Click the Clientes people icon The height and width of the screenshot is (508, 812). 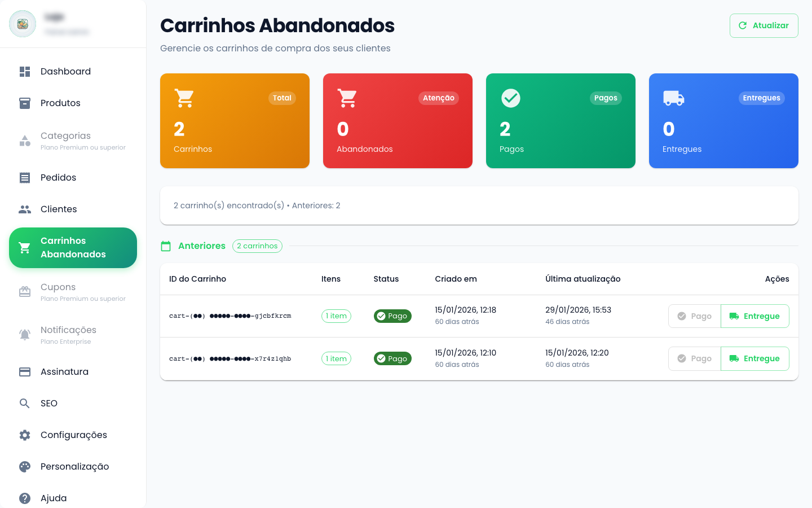point(25,209)
